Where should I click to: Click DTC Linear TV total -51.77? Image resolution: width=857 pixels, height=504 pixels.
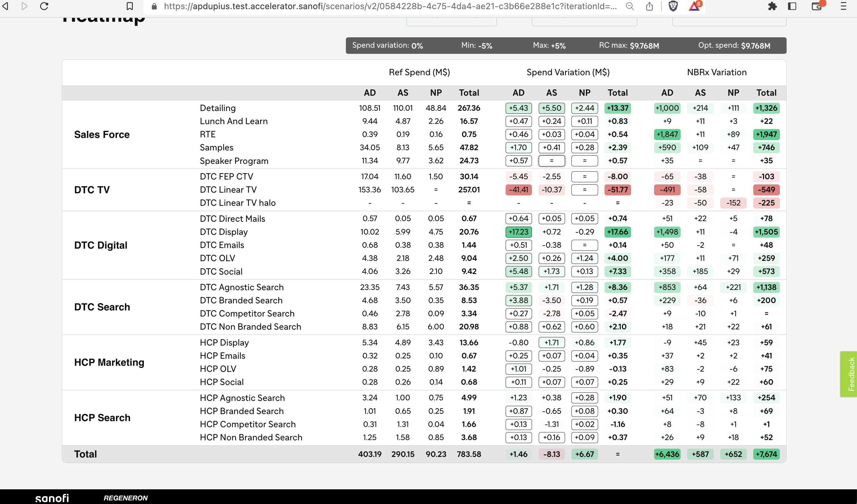click(618, 190)
